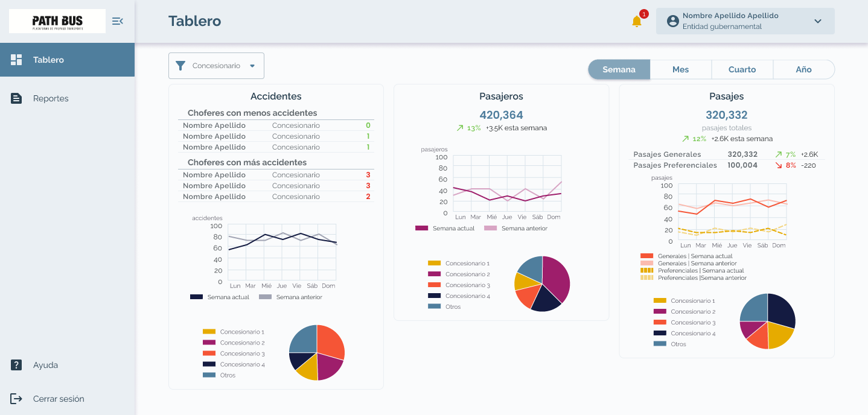Viewport: 868px width, 415px height.
Task: Click Semana actual legend swatch under Accidentes chart
Action: (x=196, y=297)
